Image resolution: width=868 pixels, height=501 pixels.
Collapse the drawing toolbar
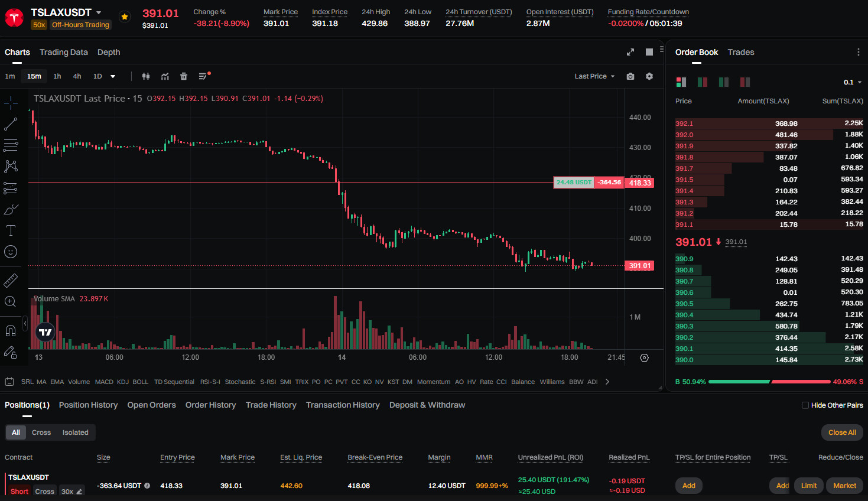[x=25, y=324]
